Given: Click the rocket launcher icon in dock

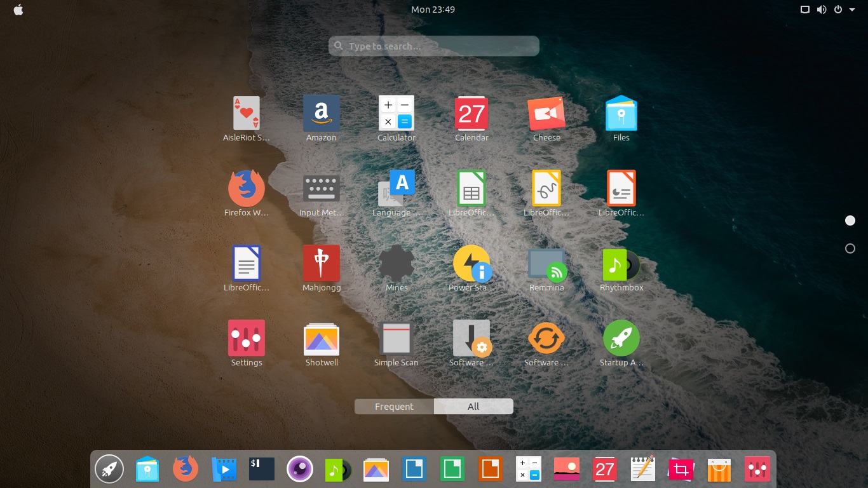Looking at the screenshot, I should click(x=109, y=470).
